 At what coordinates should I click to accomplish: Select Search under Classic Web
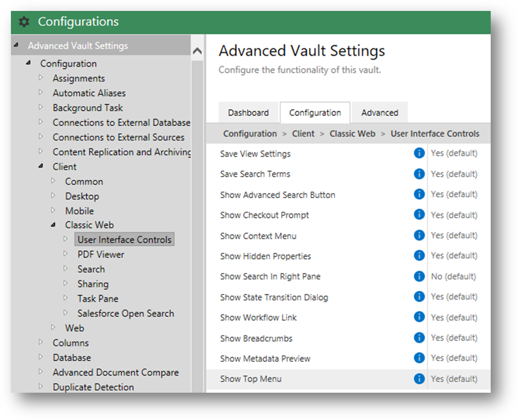[91, 269]
